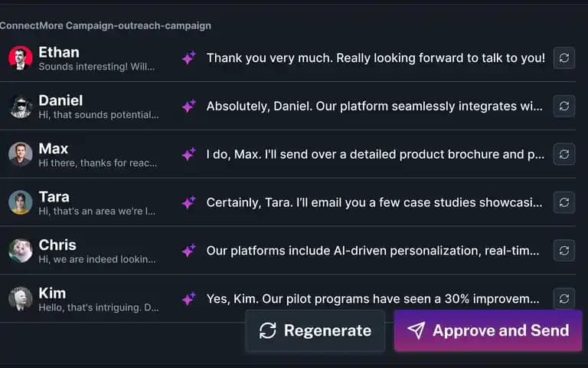Select Max's drafted reply text
Viewport: 588px width, 368px height.
click(x=375, y=154)
